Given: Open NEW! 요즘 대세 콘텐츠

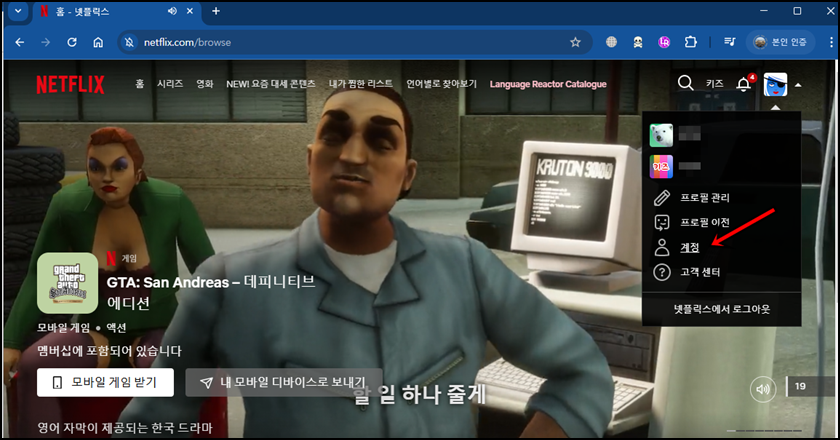Looking at the screenshot, I should click(x=271, y=84).
